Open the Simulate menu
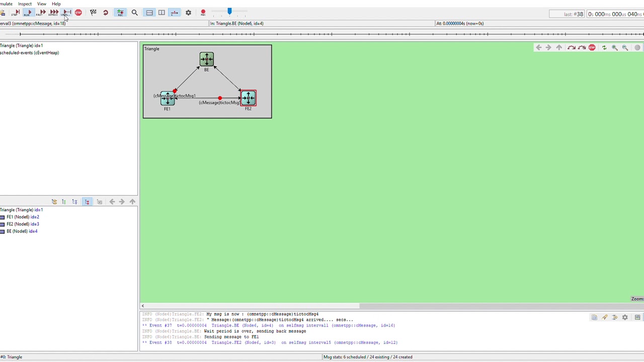This screenshot has width=644, height=362. (x=5, y=4)
